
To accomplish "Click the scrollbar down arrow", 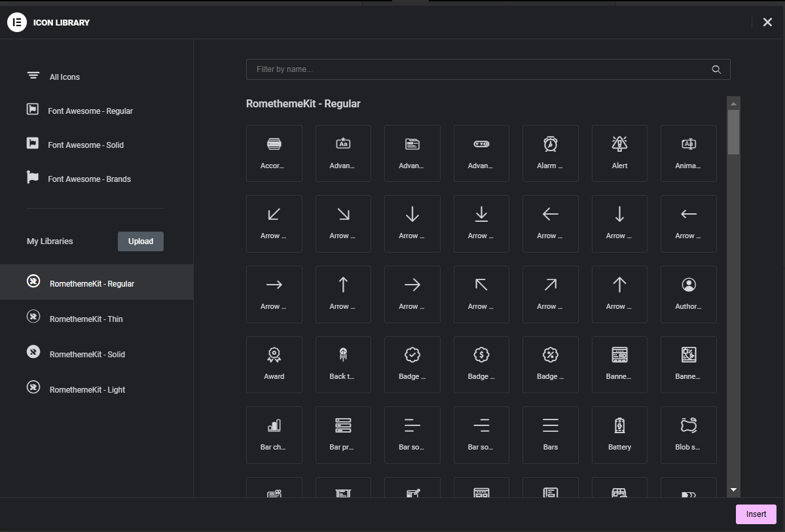I will [733, 490].
